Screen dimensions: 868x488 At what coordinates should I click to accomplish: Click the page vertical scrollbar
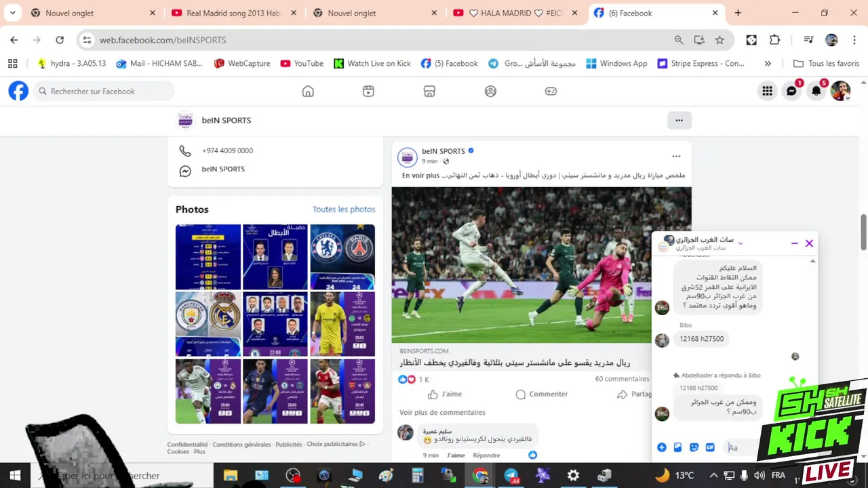(x=863, y=232)
